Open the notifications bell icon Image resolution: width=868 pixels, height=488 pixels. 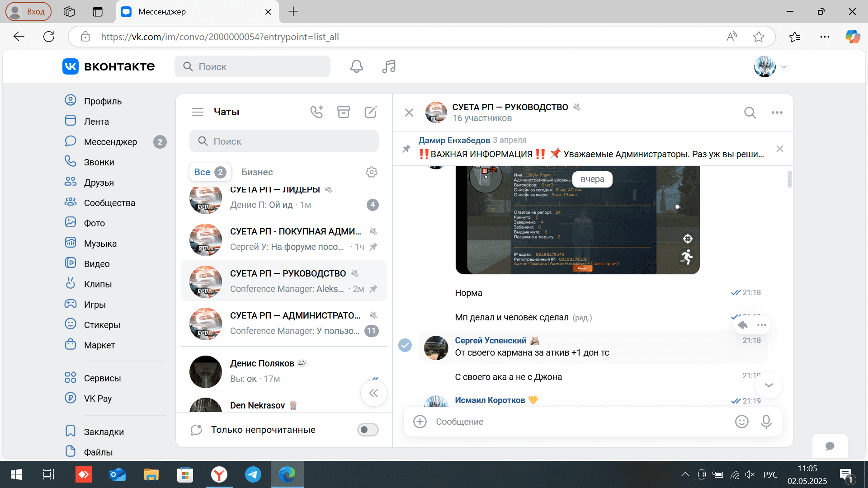click(356, 66)
